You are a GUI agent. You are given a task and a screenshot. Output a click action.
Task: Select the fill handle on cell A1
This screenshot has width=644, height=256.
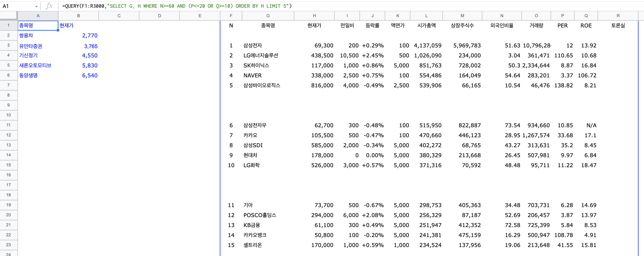coord(58,30)
